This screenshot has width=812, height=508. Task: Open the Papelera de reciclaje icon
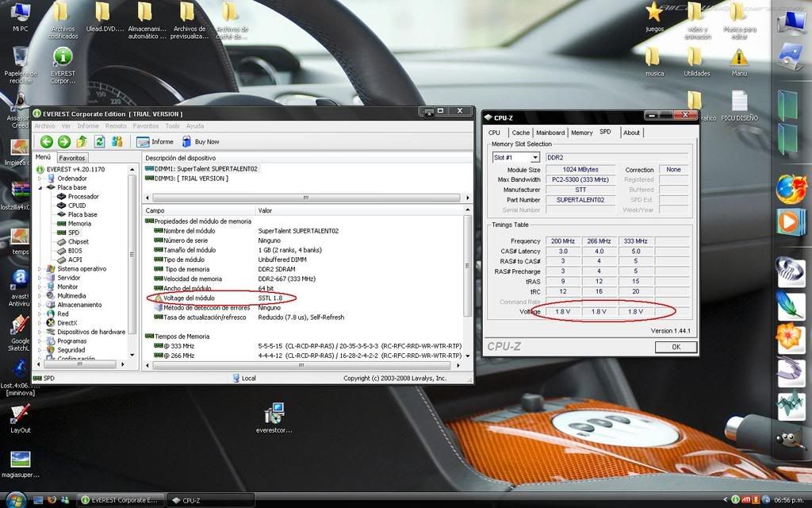pyautogui.click(x=20, y=65)
